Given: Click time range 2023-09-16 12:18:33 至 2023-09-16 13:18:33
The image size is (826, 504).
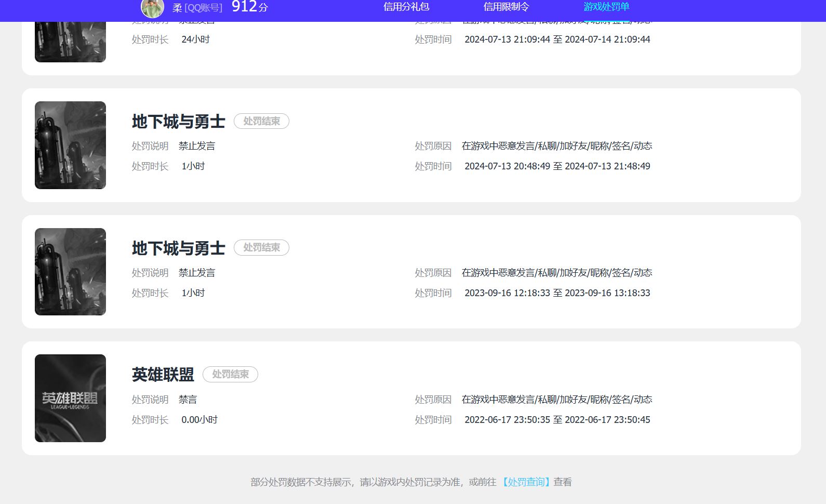Looking at the screenshot, I should pos(557,293).
